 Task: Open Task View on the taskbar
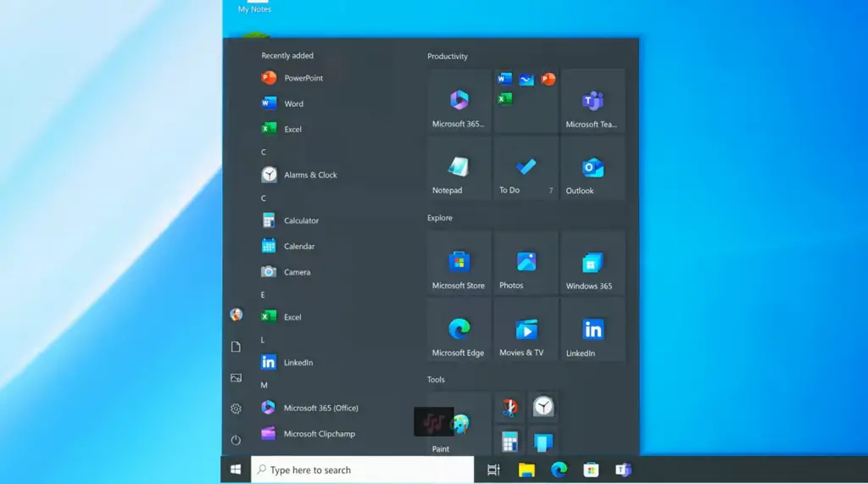tap(493, 470)
